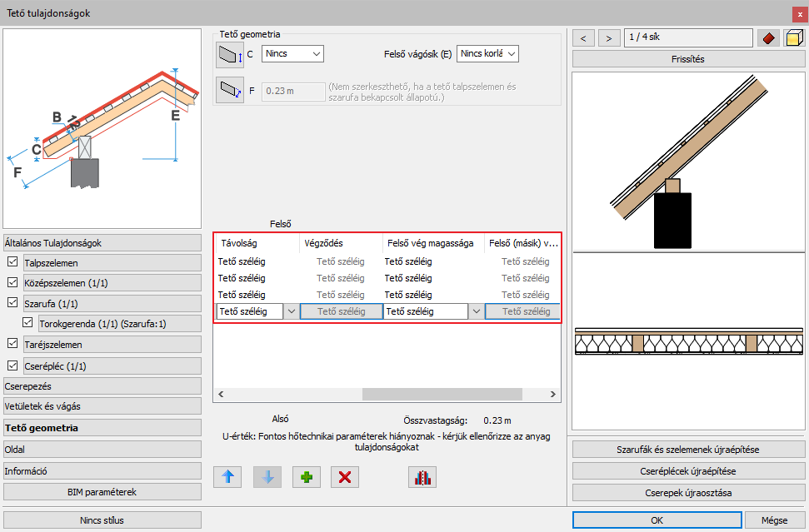Click Frissítés button
Viewport: 809px width, 532px height.
(x=687, y=59)
